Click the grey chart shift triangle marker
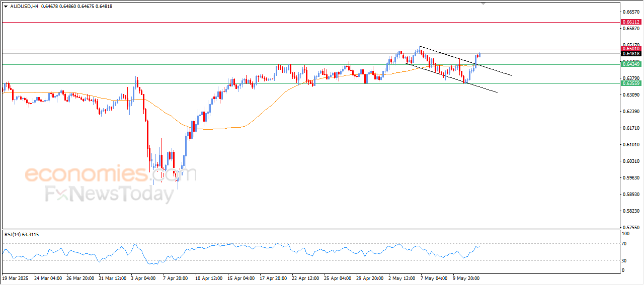The image size is (644, 285). (484, 4)
